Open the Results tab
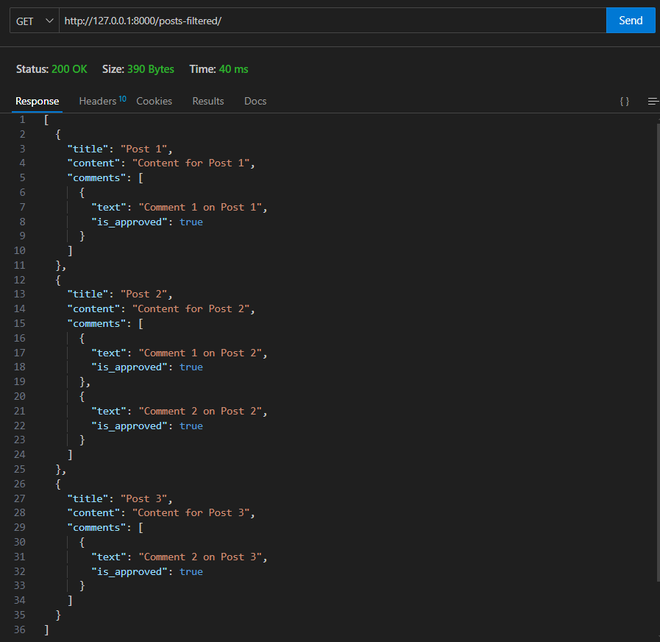This screenshot has width=660, height=642. coord(208,101)
